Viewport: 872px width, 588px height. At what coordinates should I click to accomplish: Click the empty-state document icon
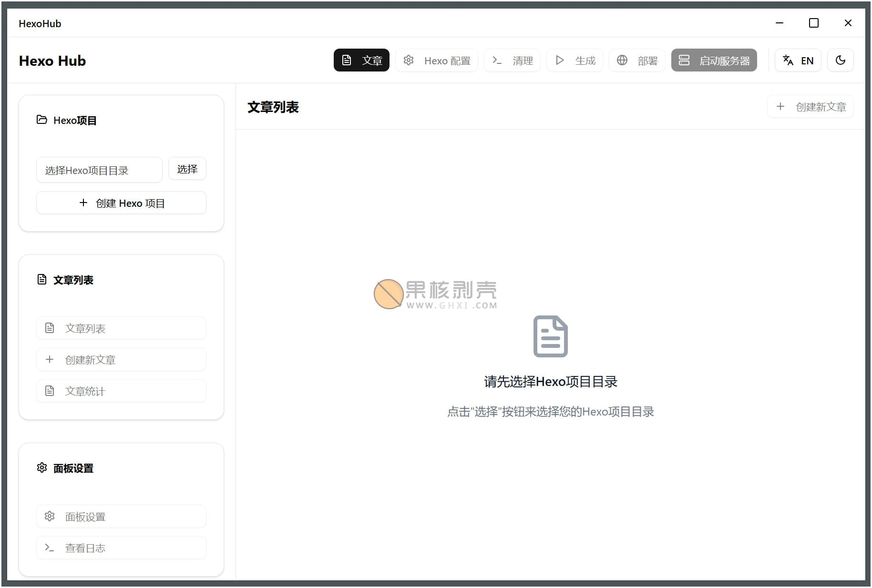point(550,336)
